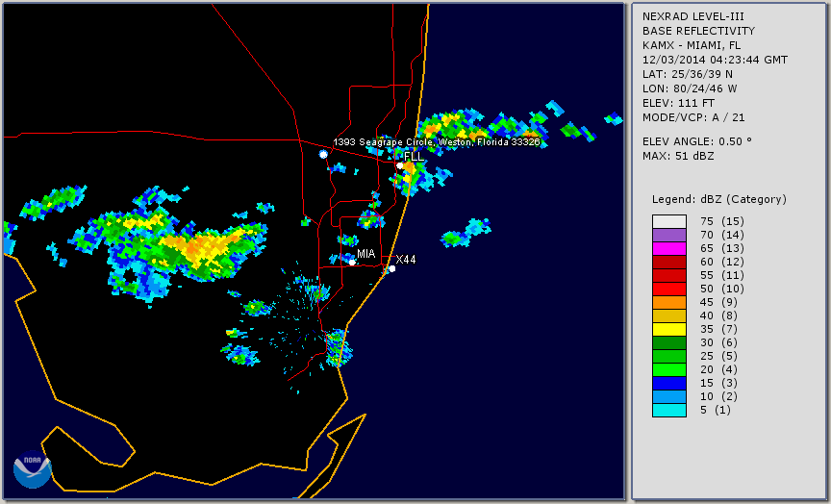Click the 5 dBZ cyan legend swatch
This screenshot has width=831, height=504.
point(669,410)
